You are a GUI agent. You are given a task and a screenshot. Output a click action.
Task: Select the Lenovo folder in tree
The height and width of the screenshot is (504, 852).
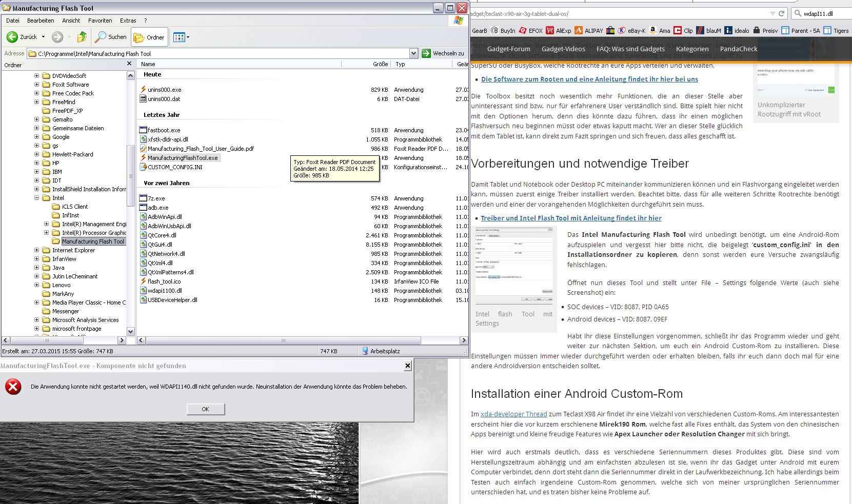click(61, 285)
